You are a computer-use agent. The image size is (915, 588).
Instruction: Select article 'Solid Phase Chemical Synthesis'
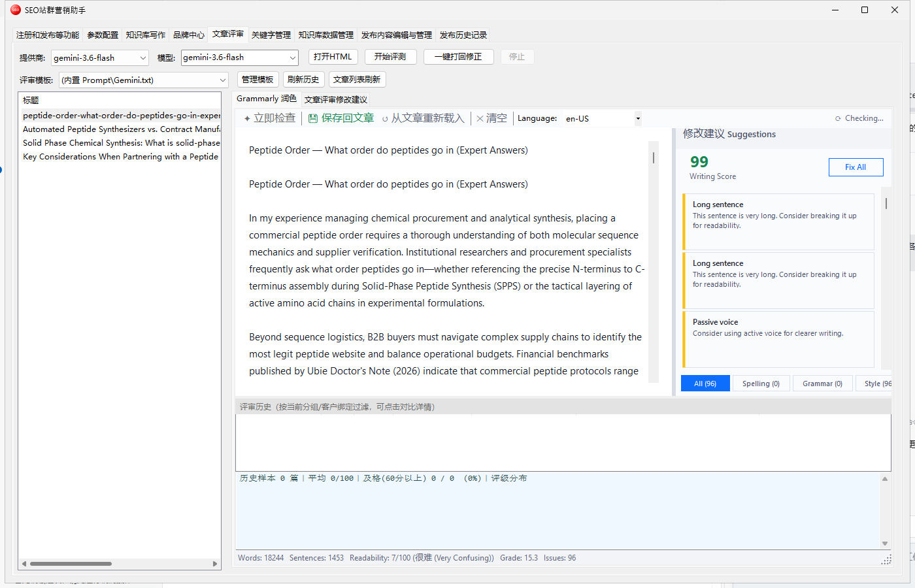(x=122, y=143)
